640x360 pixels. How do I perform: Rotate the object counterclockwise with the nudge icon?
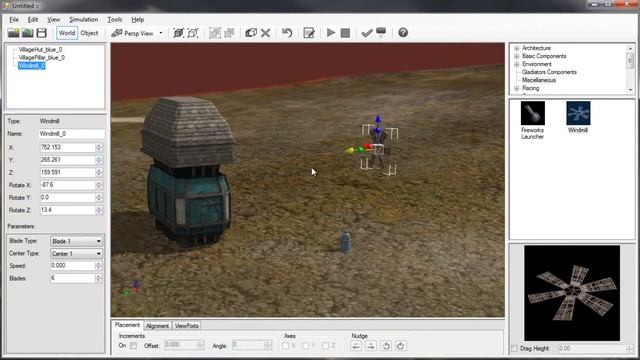386,346
